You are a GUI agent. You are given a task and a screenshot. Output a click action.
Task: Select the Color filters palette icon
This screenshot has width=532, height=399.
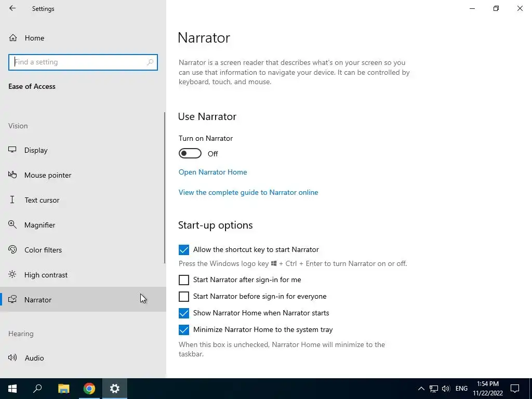pyautogui.click(x=12, y=250)
